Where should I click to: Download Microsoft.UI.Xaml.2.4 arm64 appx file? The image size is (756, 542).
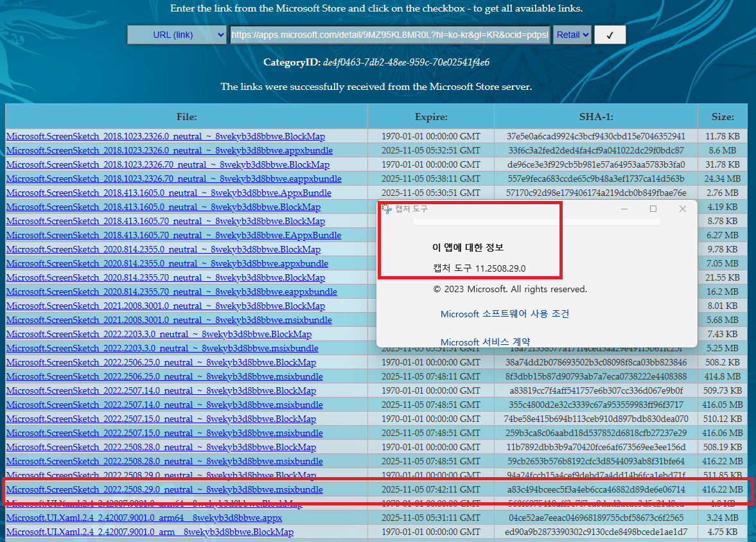[144, 518]
